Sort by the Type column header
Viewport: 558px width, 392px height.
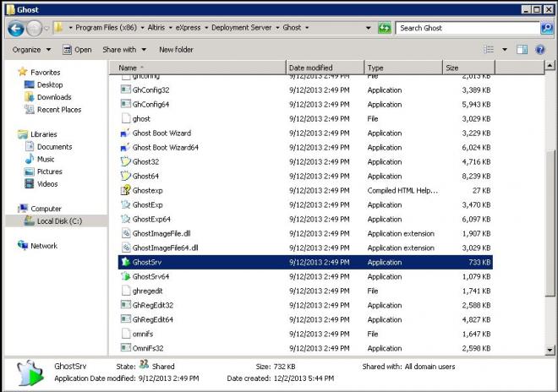(x=403, y=68)
